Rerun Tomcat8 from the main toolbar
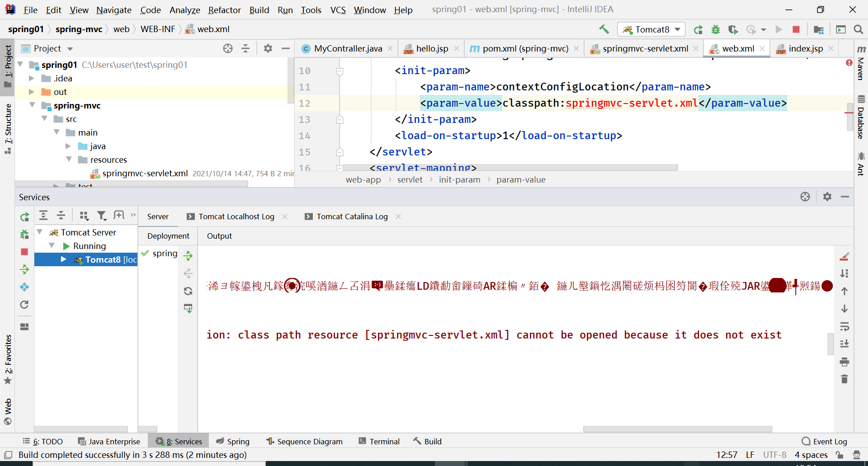The image size is (868, 466). pos(698,29)
